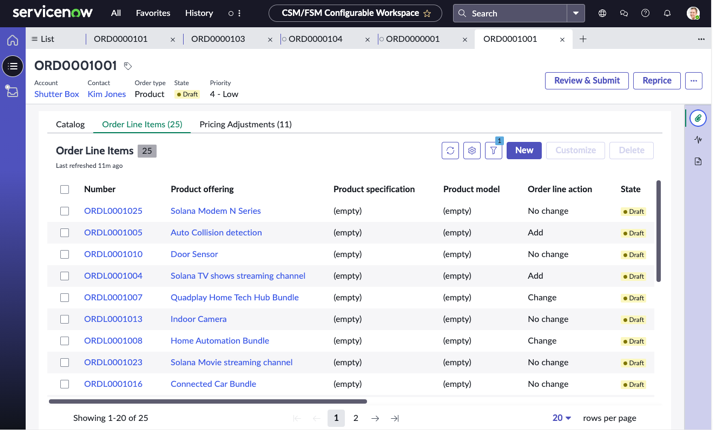Jump to the last page arrow
The height and width of the screenshot is (430, 713).
[x=395, y=418]
